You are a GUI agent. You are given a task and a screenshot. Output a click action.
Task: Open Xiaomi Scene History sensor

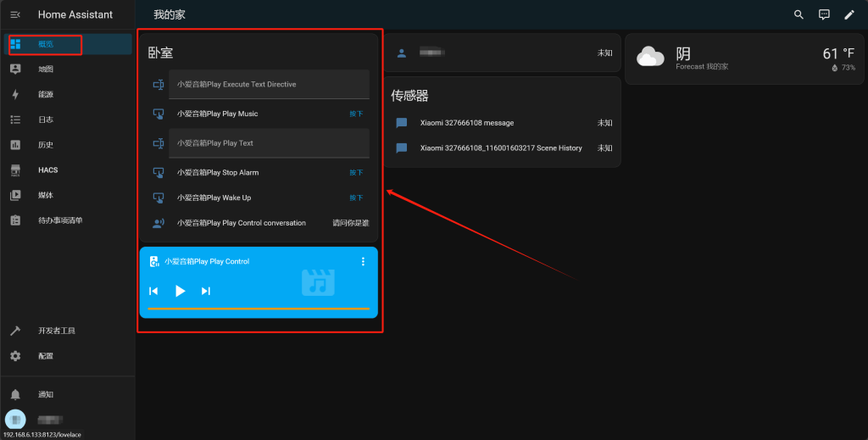pos(501,148)
